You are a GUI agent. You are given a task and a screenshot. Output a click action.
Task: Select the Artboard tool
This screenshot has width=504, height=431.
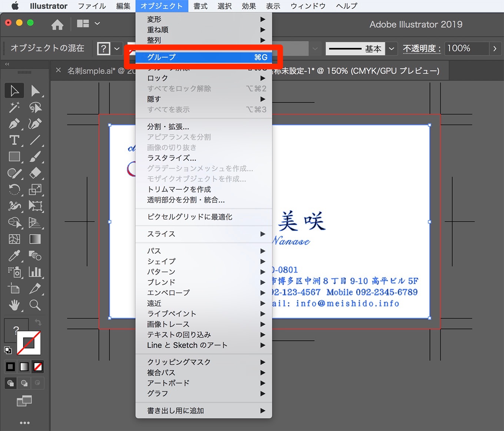[14, 288]
